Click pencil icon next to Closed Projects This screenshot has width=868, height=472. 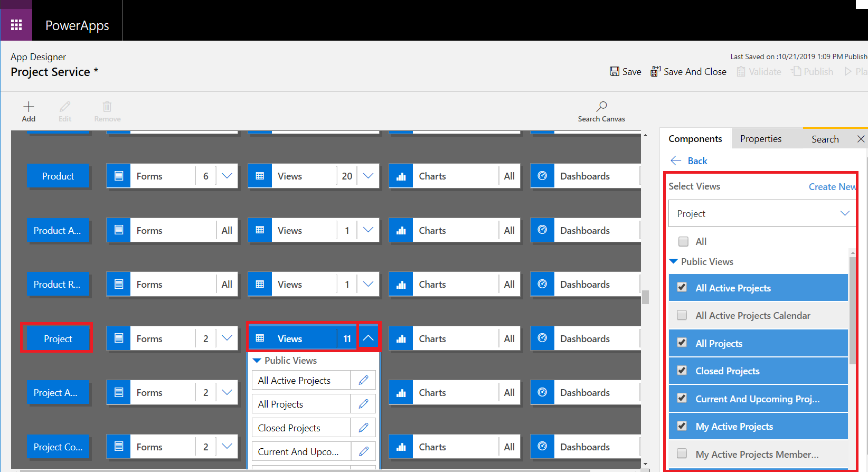pyautogui.click(x=363, y=428)
